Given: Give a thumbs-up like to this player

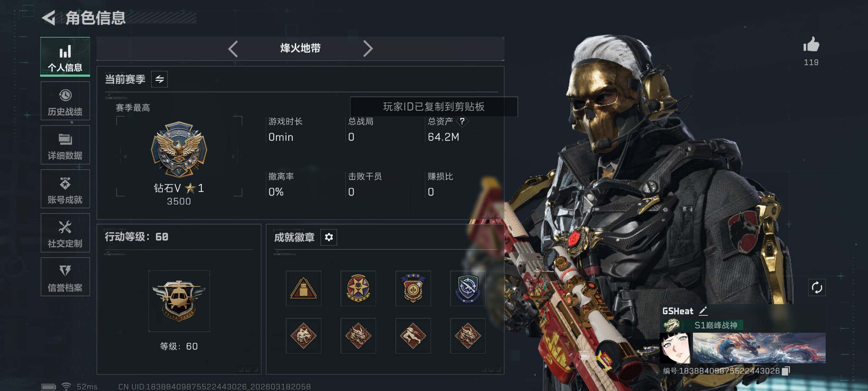Looking at the screenshot, I should pos(811,45).
